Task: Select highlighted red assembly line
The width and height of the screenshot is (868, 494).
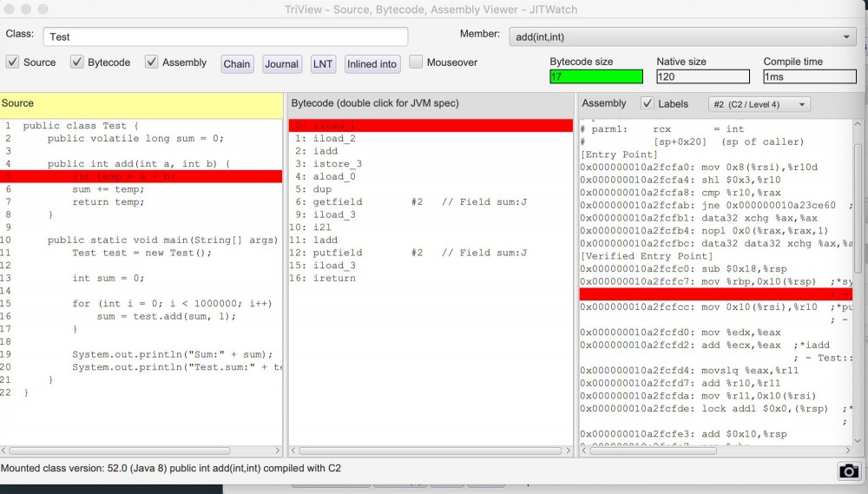Action: pyautogui.click(x=716, y=294)
